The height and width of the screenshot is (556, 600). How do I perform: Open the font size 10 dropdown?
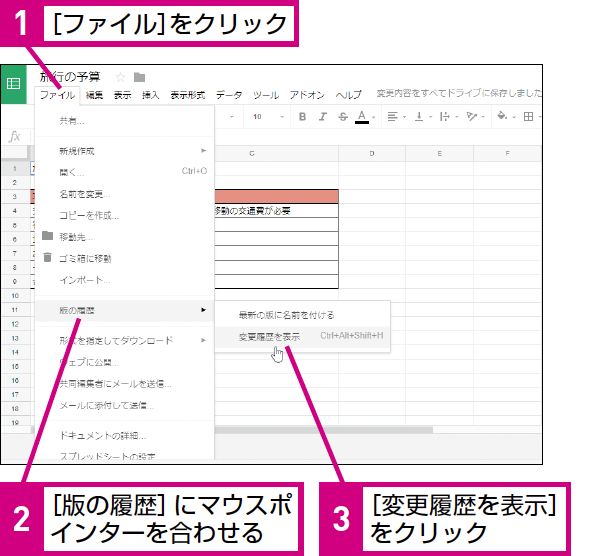click(268, 117)
